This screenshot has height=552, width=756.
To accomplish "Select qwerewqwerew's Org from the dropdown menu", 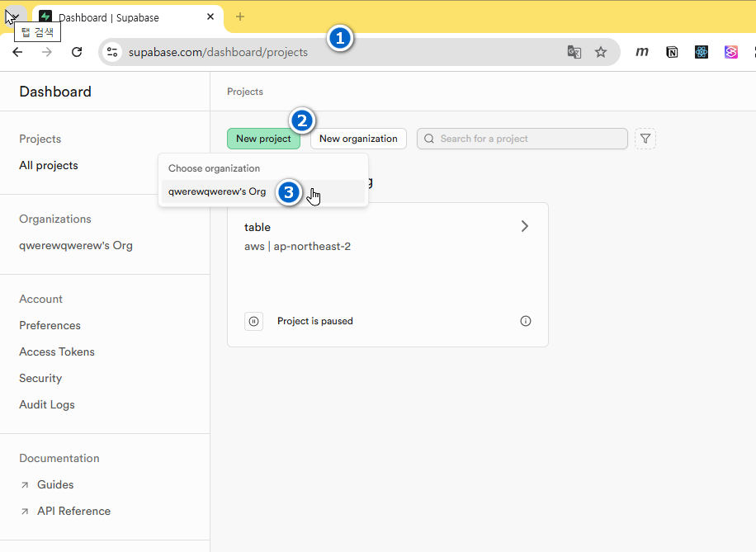I will coord(218,191).
